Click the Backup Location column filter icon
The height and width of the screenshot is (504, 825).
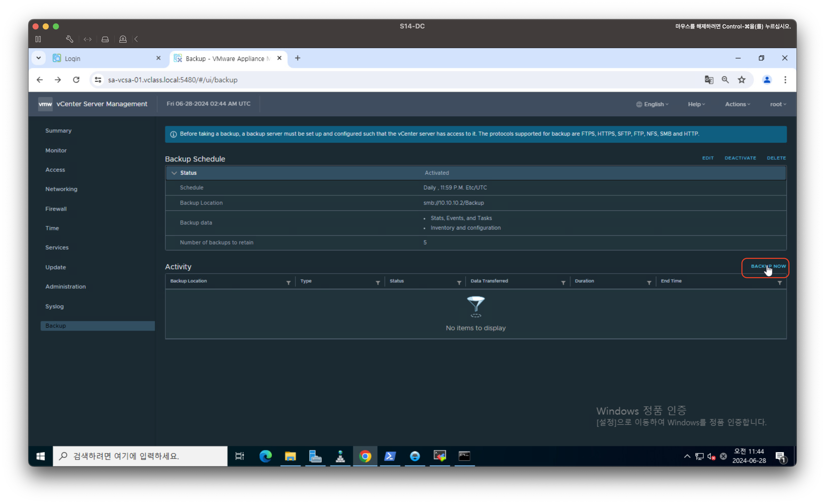288,283
